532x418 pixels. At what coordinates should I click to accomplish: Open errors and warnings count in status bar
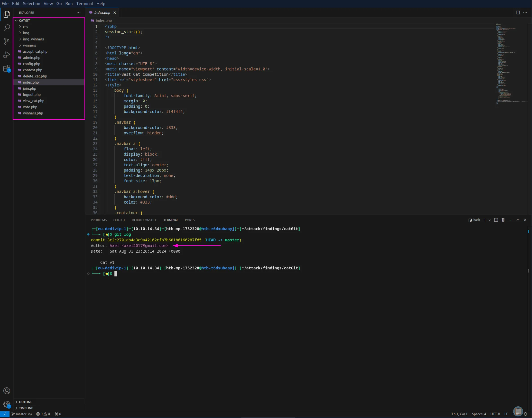(x=43, y=414)
